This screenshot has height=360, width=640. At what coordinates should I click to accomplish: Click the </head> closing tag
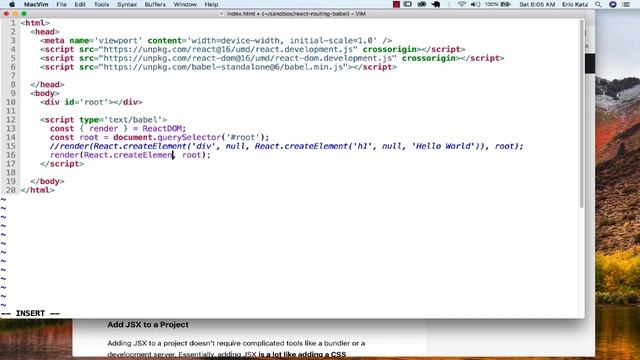47,84
